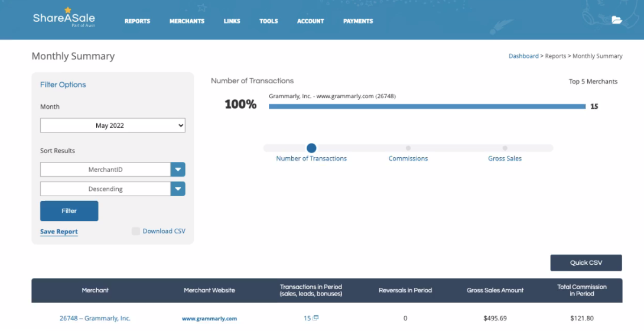This screenshot has height=331, width=644.
Task: Click the $121.80 commission value
Action: (582, 318)
